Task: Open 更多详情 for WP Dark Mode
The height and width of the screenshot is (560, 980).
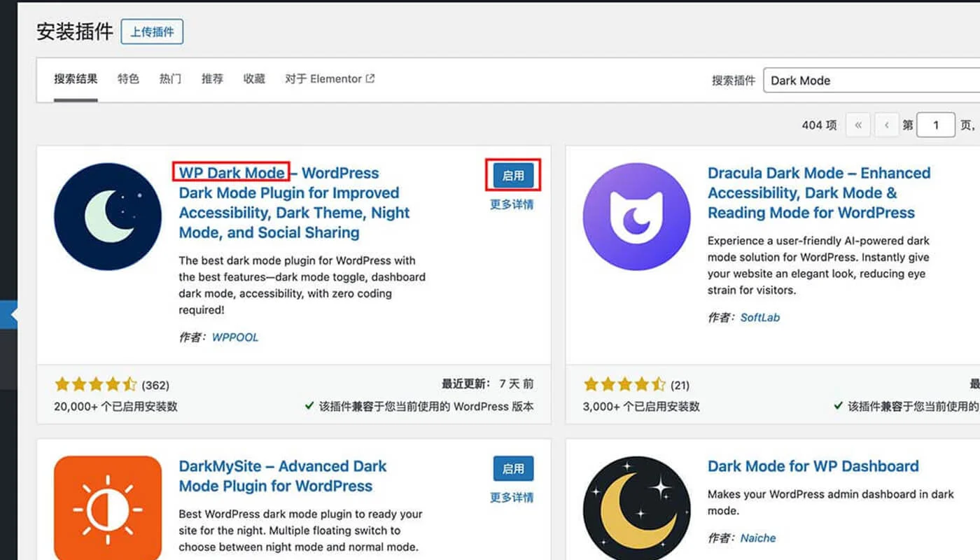Action: click(x=512, y=204)
